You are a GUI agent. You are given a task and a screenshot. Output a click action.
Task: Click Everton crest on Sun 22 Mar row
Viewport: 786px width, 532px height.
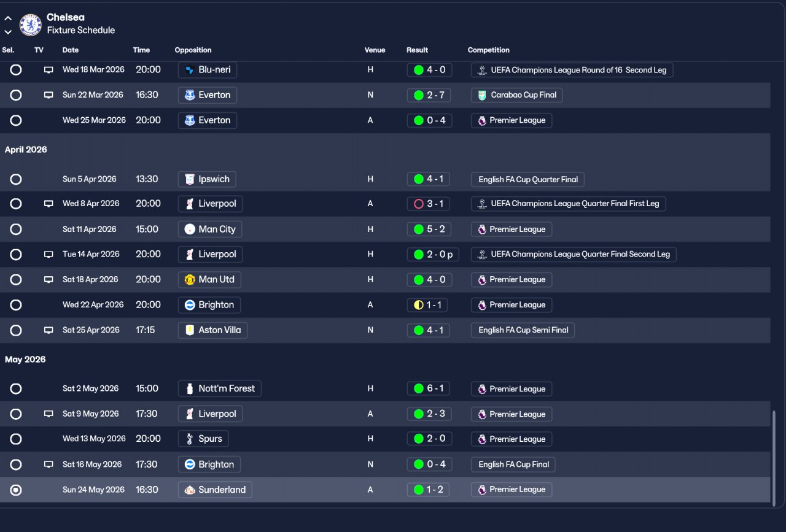tap(190, 95)
